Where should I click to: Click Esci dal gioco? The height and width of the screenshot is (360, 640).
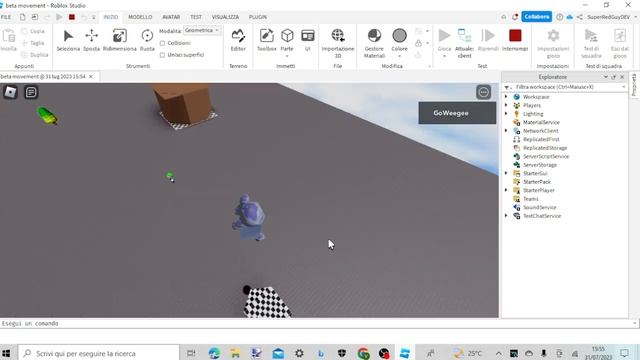[x=620, y=43]
